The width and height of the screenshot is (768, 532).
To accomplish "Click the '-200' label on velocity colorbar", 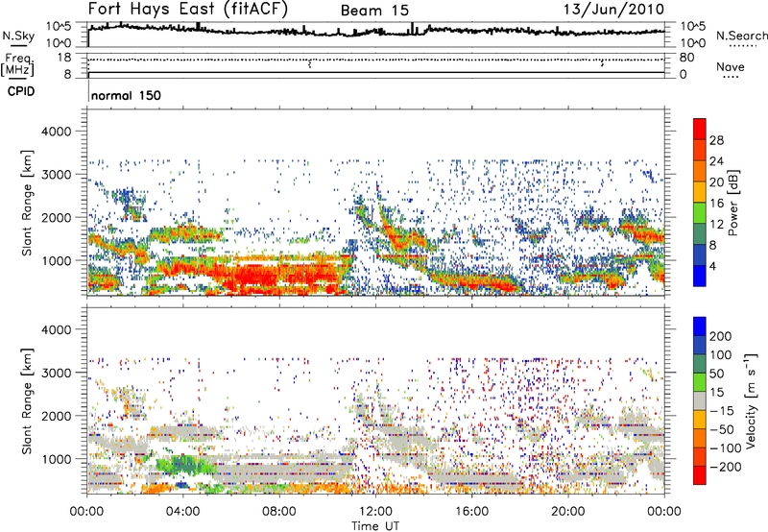I will tap(726, 467).
